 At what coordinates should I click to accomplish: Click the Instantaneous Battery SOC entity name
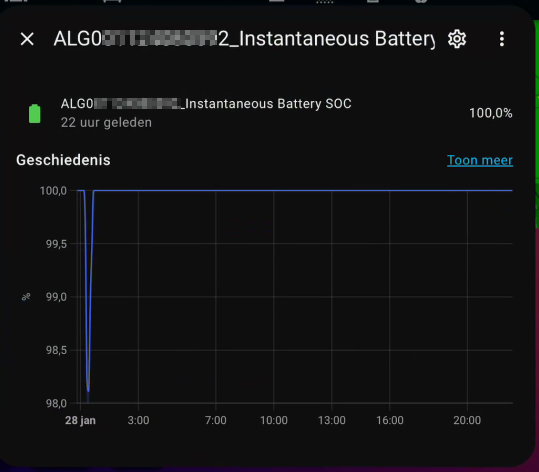coord(206,104)
